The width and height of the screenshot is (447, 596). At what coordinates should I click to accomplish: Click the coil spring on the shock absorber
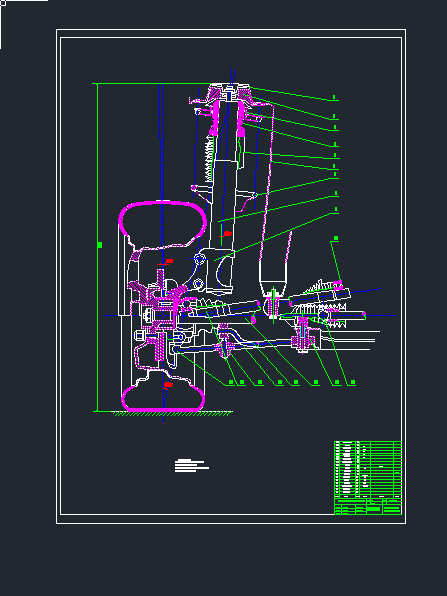pos(208,159)
